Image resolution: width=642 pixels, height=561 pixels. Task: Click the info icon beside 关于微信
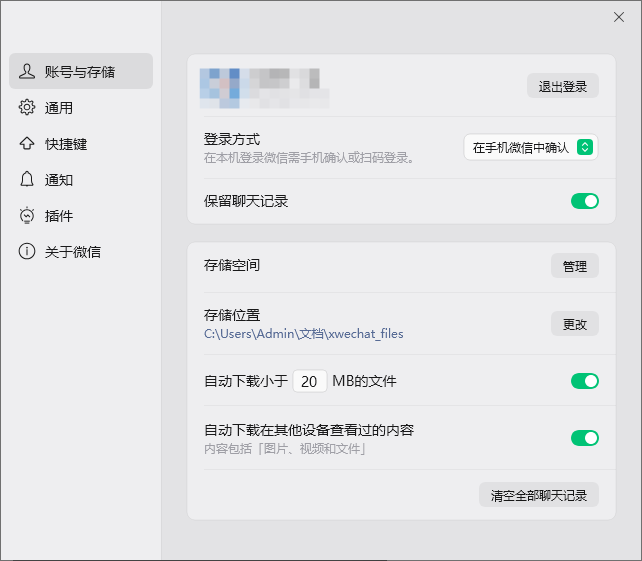click(27, 251)
